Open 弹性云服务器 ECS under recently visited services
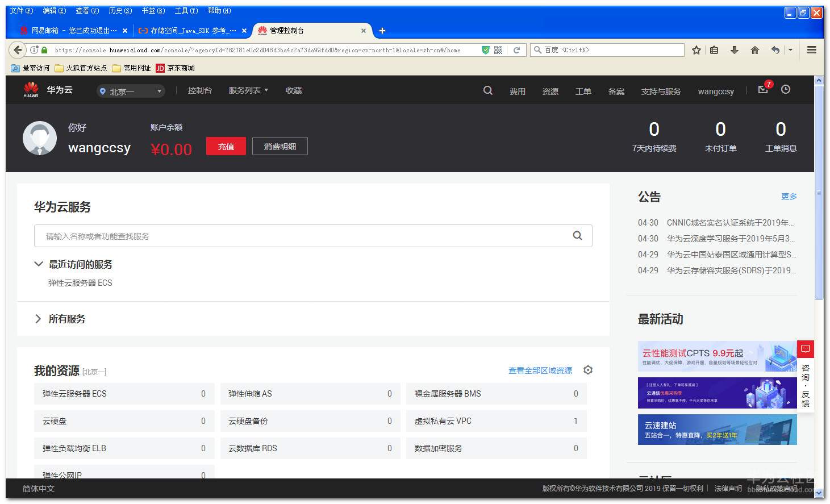The height and width of the screenshot is (504, 830). click(80, 283)
